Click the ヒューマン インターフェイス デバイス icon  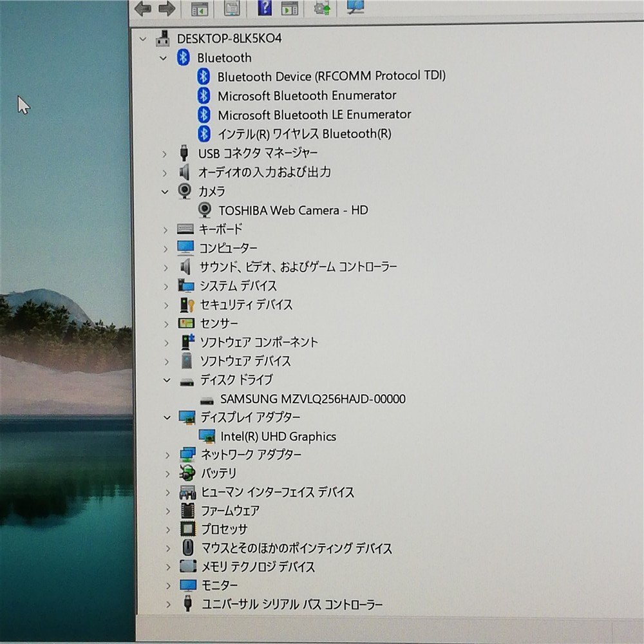[x=187, y=492]
